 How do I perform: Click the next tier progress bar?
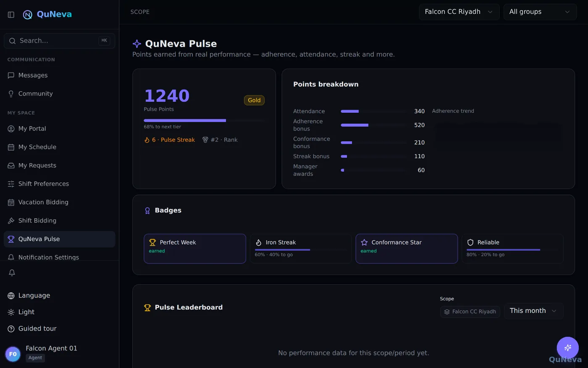click(x=204, y=121)
